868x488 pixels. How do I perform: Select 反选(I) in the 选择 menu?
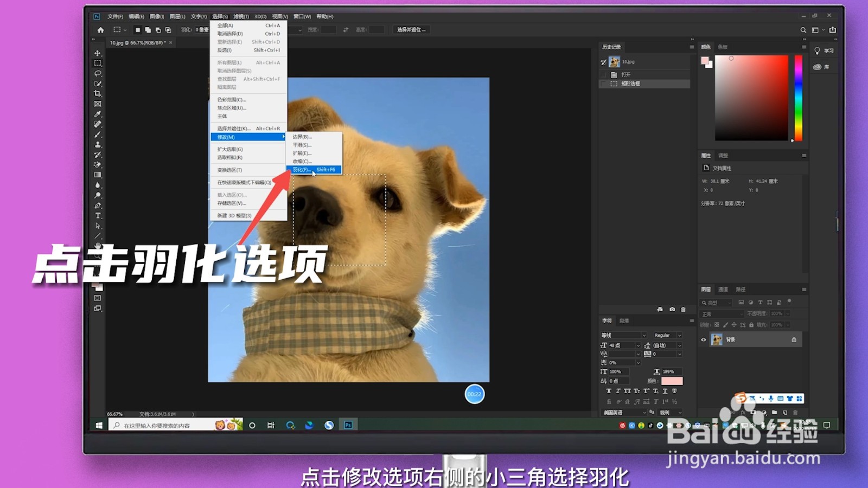tap(248, 50)
